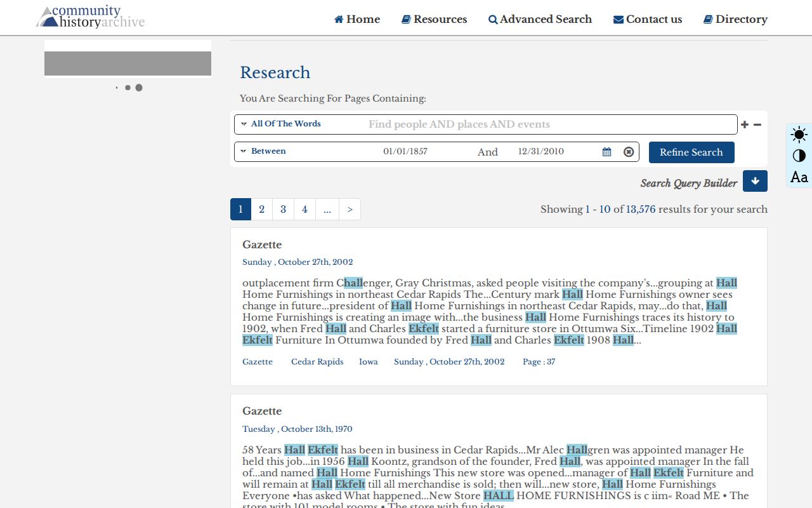The image size is (812, 508).
Task: Click the date link Sunday, October 27th, 2002 under title
Action: coord(298,262)
